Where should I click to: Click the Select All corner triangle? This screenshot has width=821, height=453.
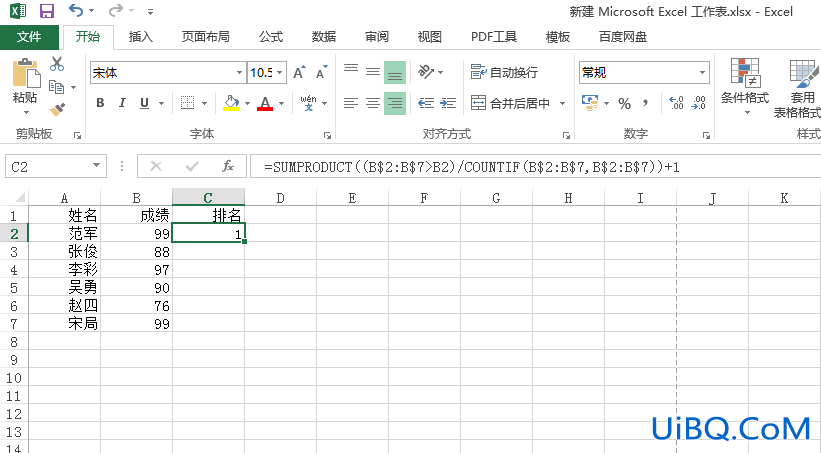tap(20, 197)
